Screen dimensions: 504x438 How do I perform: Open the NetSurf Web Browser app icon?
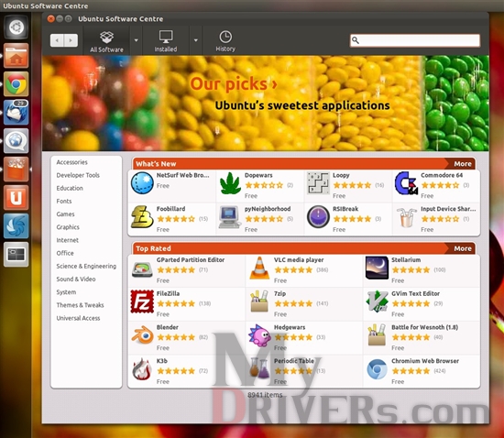click(142, 183)
